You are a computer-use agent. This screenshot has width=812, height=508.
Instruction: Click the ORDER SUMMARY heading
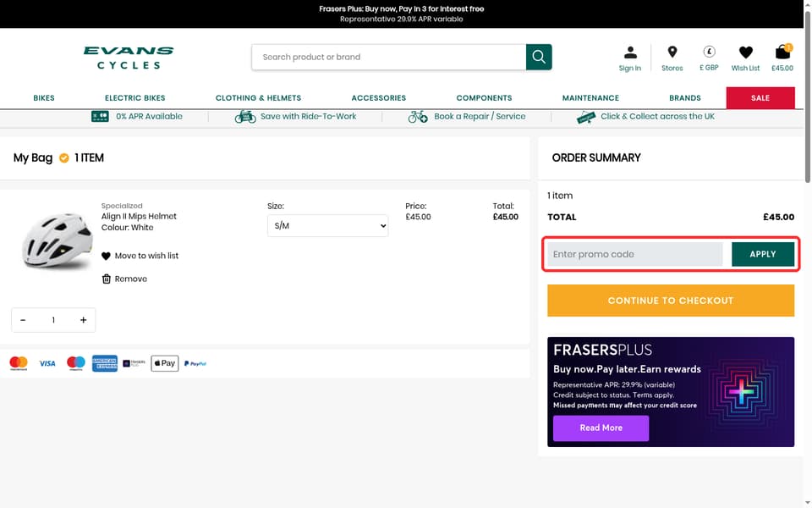pyautogui.click(x=596, y=158)
